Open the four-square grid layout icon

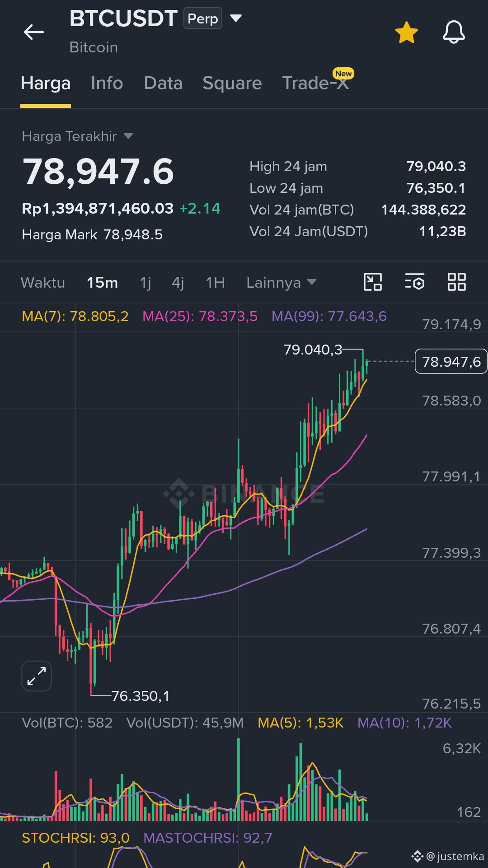456,282
